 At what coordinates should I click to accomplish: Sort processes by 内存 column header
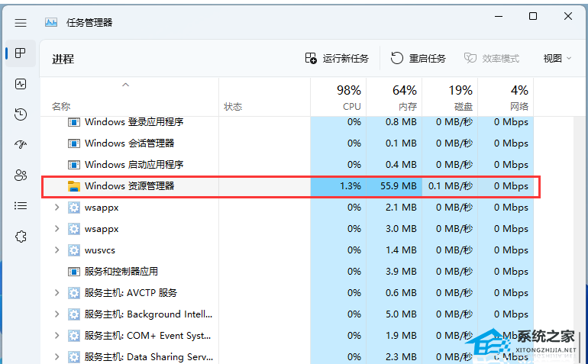point(394,97)
